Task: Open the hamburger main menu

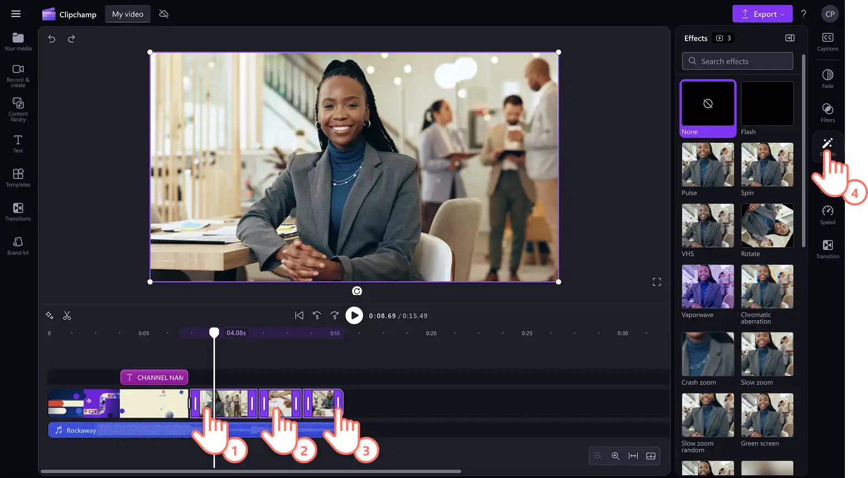Action: (x=16, y=14)
